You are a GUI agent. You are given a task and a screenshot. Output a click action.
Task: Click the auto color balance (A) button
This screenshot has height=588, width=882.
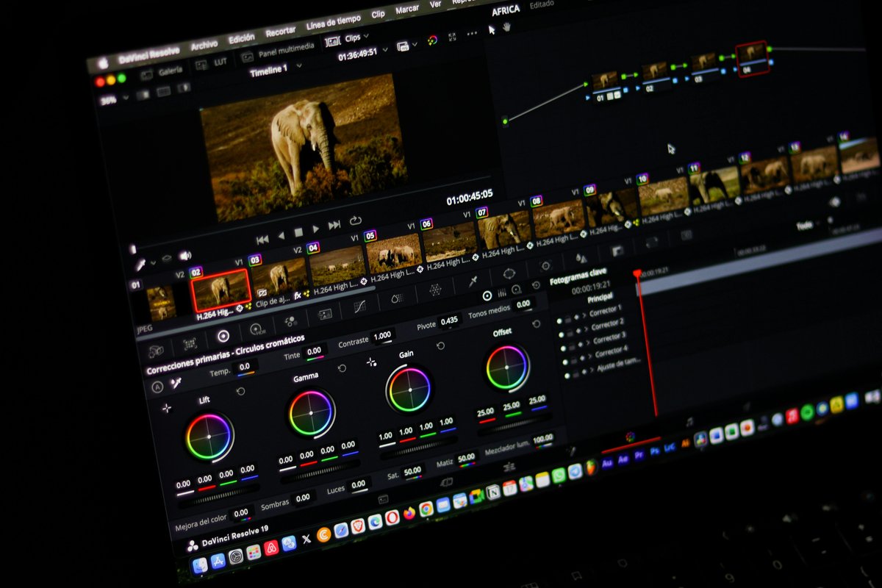(157, 387)
